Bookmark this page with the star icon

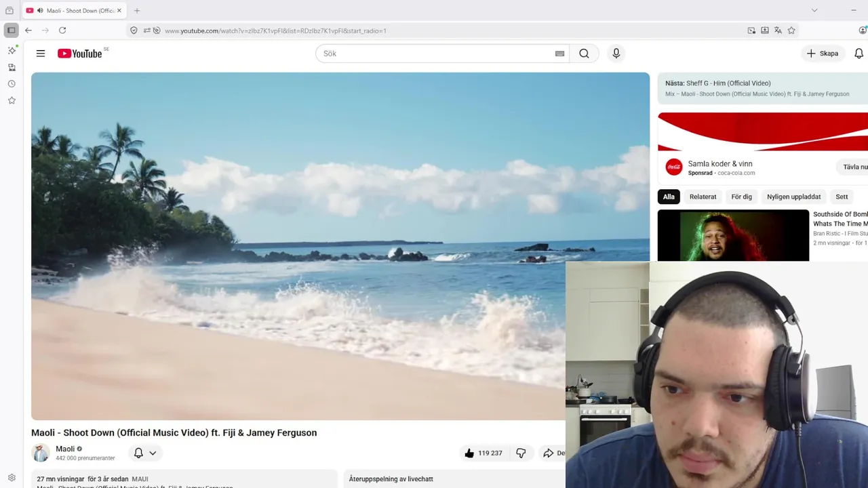791,30
